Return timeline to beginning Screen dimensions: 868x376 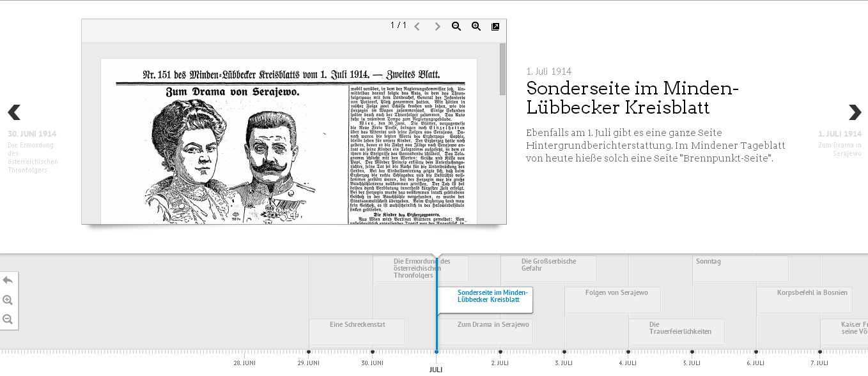pyautogui.click(x=8, y=280)
